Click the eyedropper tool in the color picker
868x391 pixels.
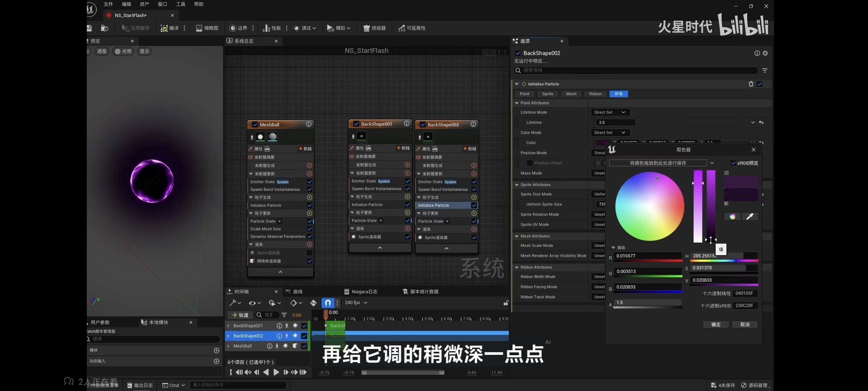coord(750,216)
